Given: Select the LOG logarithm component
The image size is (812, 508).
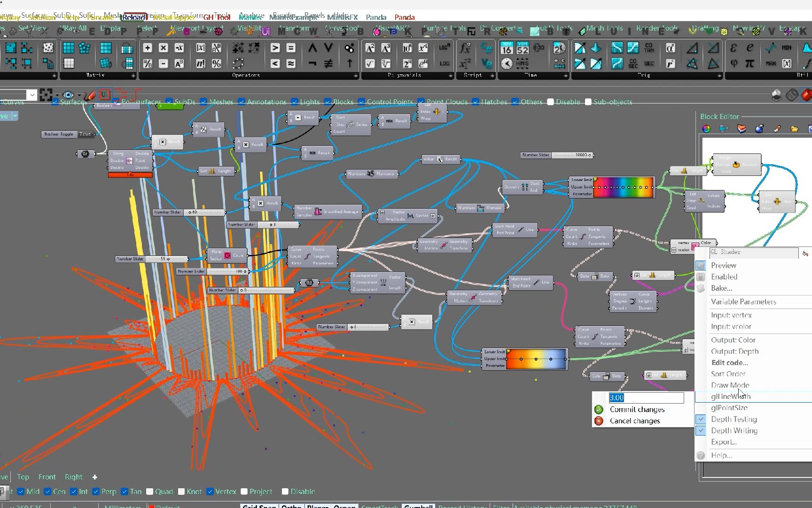Looking at the screenshot, I should pos(445,63).
